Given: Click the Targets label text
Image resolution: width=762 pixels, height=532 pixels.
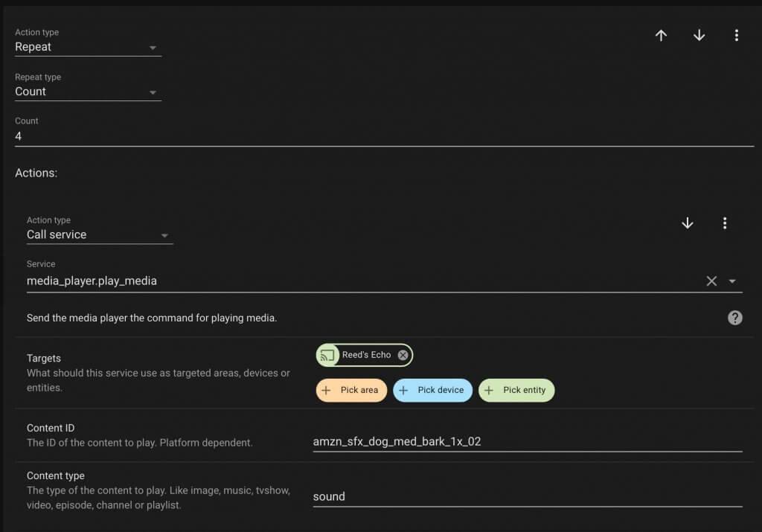Looking at the screenshot, I should coord(44,359).
